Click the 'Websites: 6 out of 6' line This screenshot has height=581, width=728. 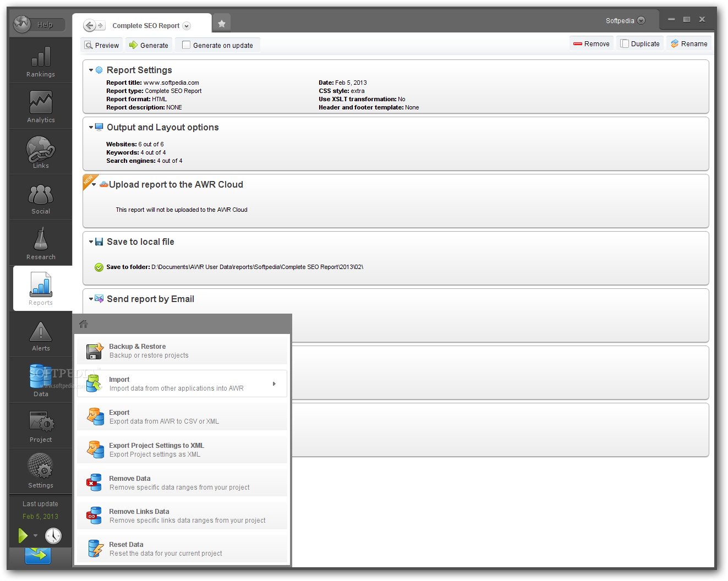[135, 144]
